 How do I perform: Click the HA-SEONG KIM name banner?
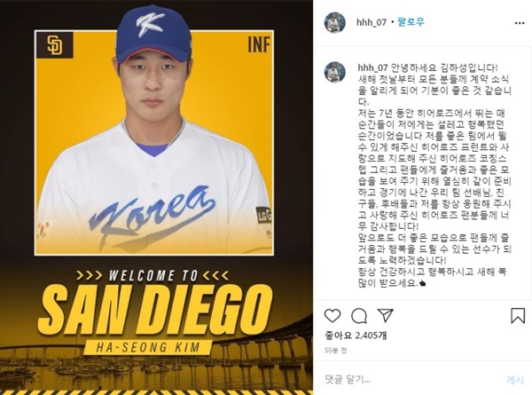148,347
